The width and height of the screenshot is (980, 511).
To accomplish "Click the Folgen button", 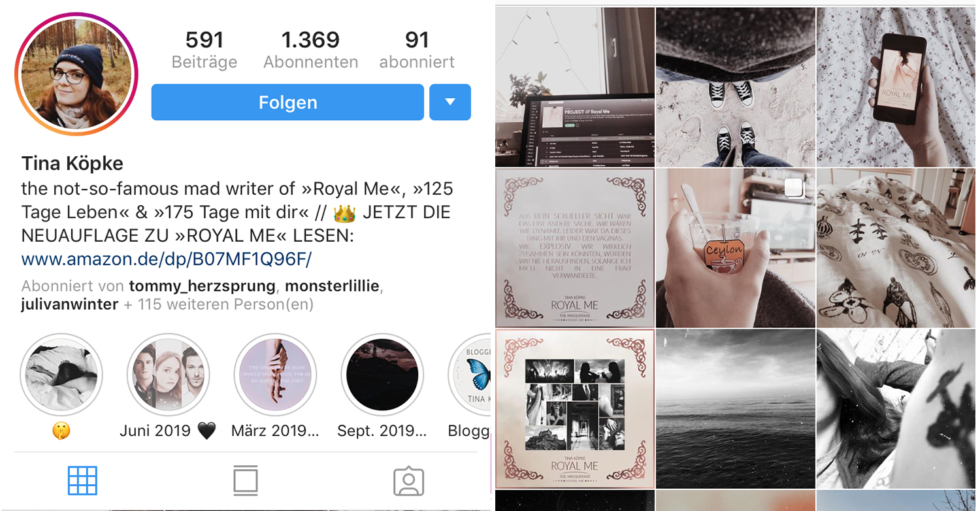I will pyautogui.click(x=287, y=103).
